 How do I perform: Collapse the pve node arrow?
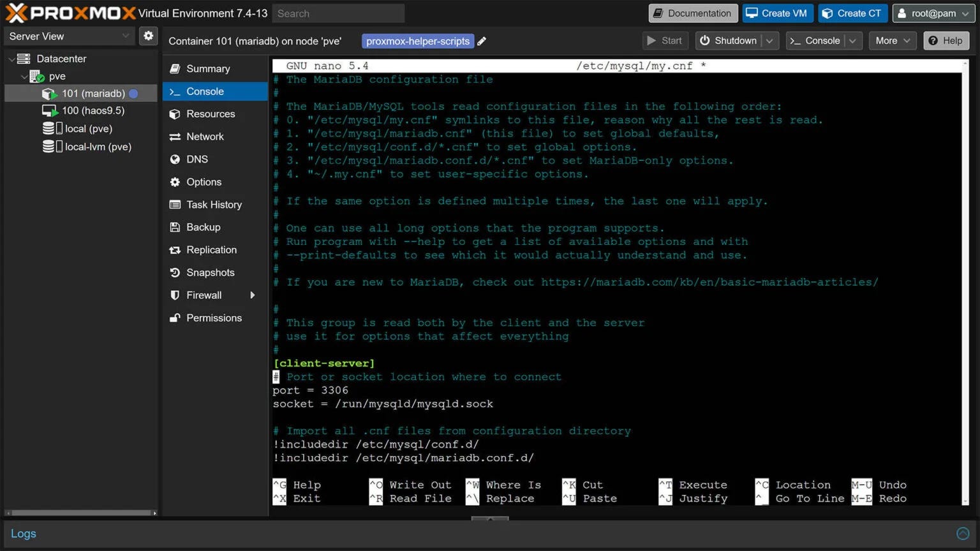(x=24, y=77)
